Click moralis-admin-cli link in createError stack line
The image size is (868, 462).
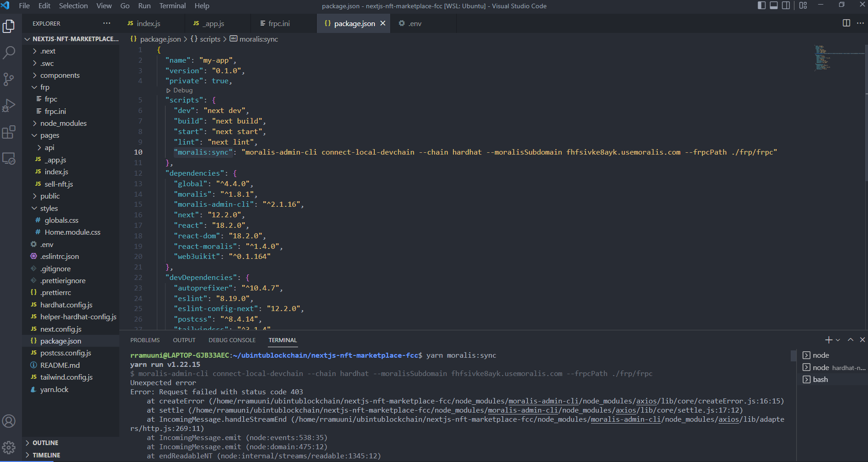point(543,401)
